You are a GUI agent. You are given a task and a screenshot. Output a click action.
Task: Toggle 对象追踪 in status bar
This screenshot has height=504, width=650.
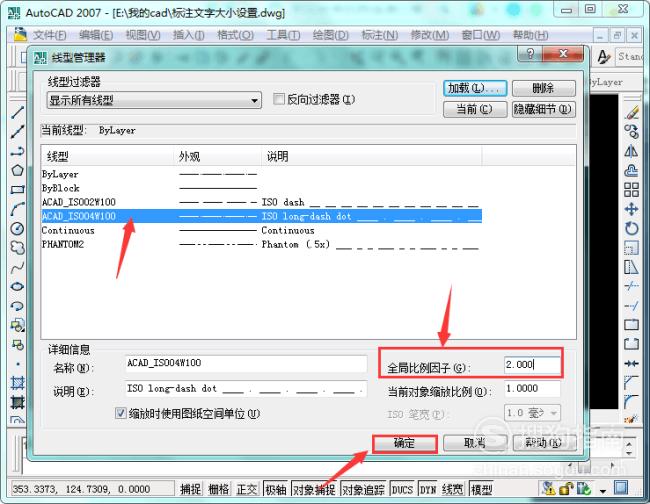coord(363,489)
